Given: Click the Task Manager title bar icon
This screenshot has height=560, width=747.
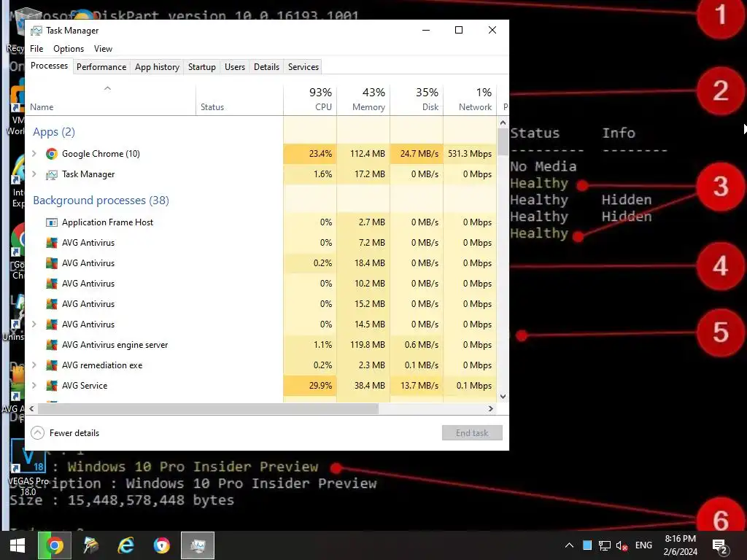Looking at the screenshot, I should click(36, 31).
